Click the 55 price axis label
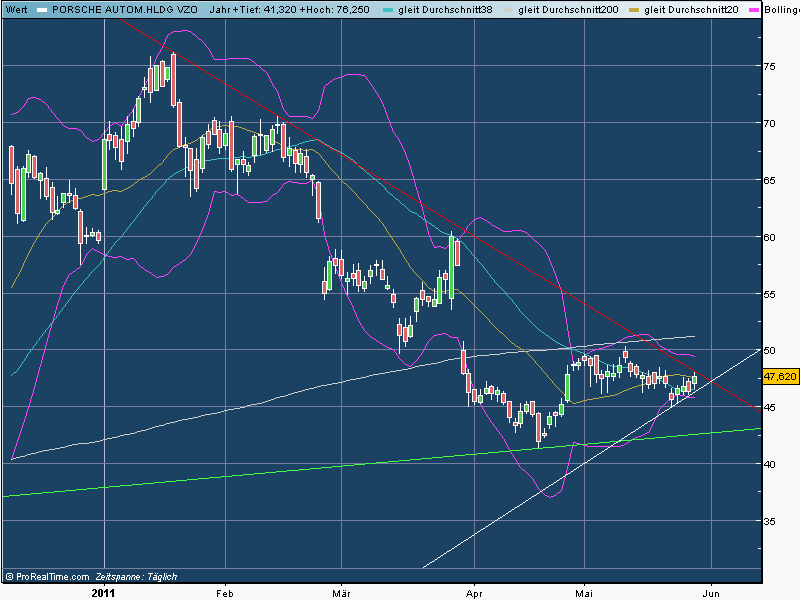The image size is (800, 600). (769, 294)
